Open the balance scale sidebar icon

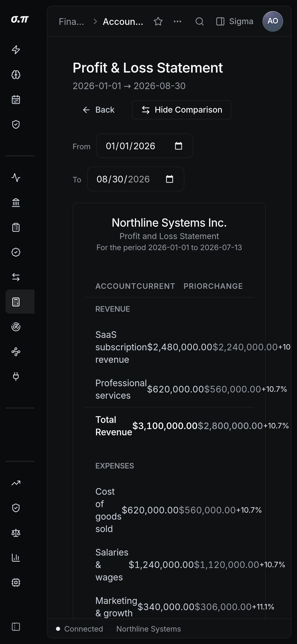[16, 533]
